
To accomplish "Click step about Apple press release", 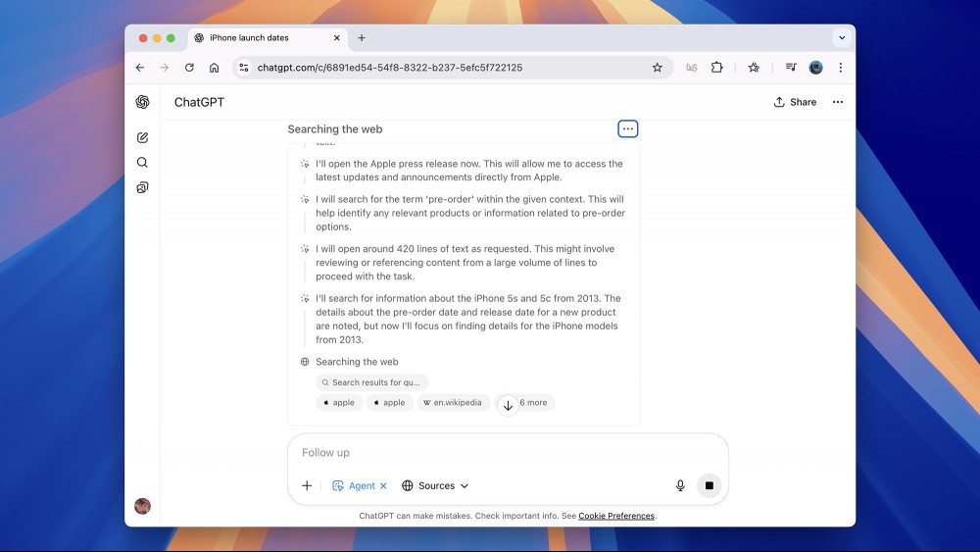I will 468,170.
